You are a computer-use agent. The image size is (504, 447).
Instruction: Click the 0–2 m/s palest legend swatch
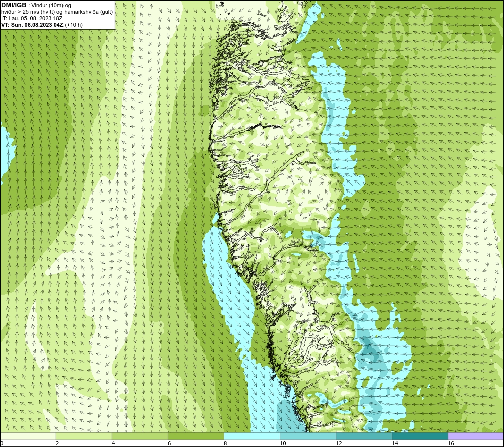tap(28, 436)
